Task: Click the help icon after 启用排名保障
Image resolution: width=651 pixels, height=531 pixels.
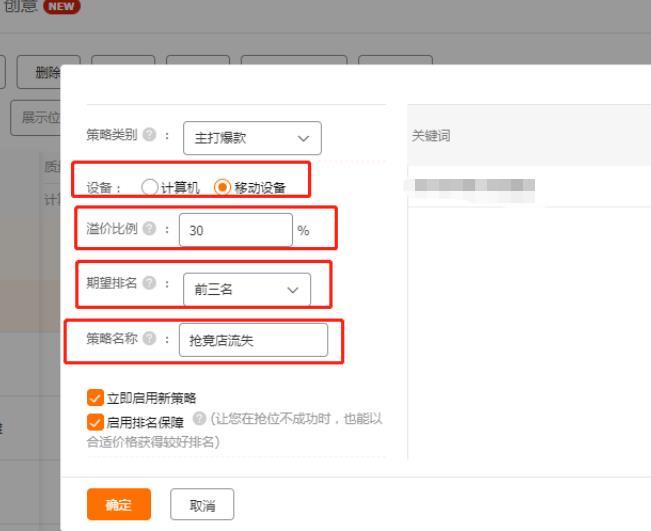Action: 199,418
